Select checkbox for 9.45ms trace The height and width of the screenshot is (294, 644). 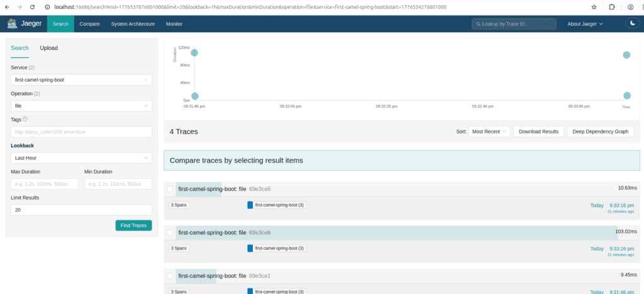[170, 276]
